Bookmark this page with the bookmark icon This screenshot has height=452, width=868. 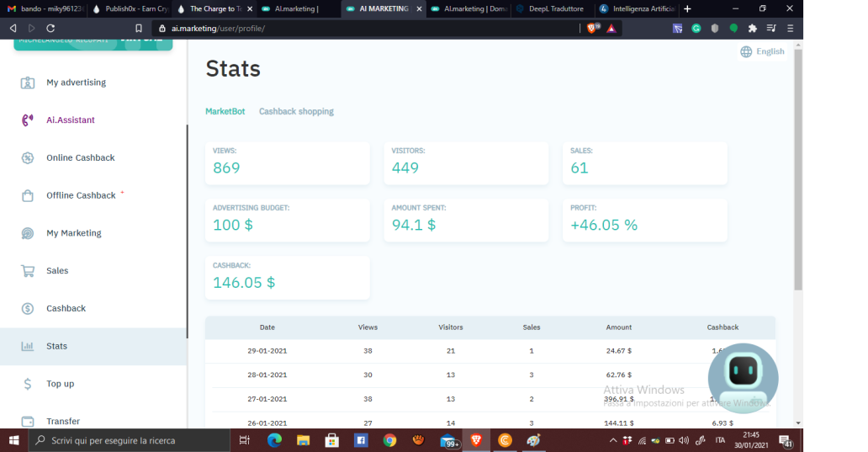click(x=139, y=29)
